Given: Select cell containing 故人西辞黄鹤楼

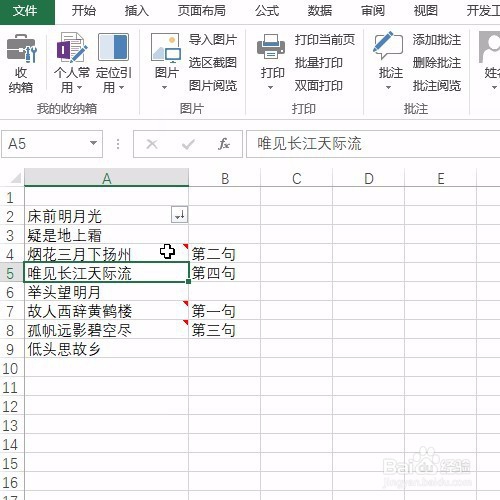Looking at the screenshot, I should 107,311.
